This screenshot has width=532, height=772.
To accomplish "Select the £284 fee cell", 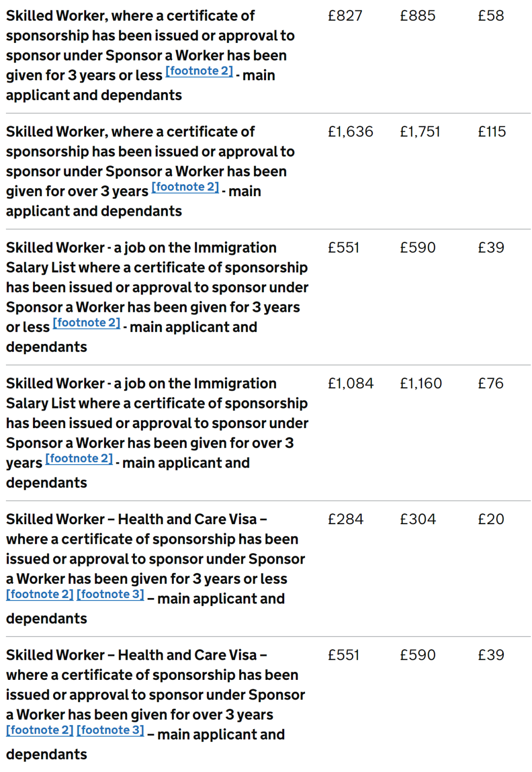I will click(346, 520).
